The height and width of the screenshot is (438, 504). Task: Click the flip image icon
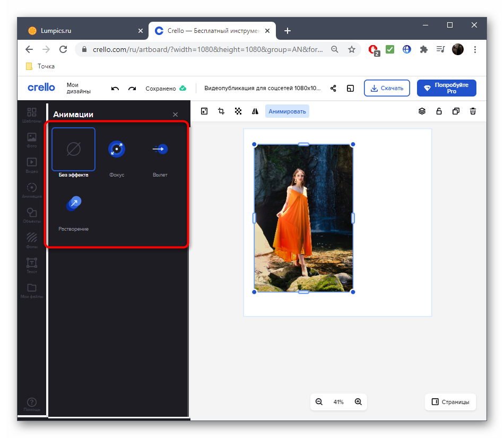(x=255, y=111)
